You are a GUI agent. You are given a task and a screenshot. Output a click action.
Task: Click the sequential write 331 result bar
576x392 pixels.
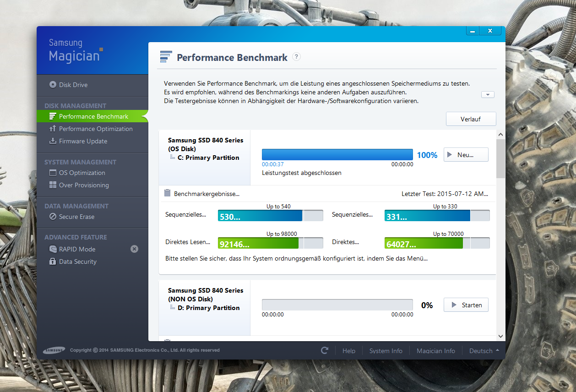click(437, 215)
